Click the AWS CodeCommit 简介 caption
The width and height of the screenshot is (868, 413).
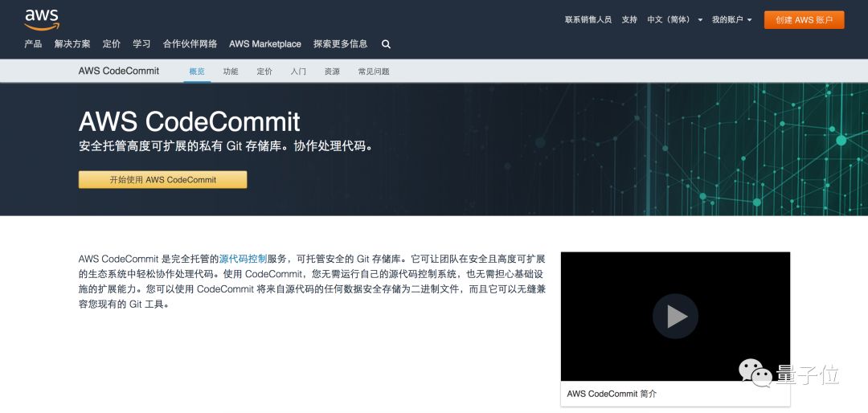(612, 395)
